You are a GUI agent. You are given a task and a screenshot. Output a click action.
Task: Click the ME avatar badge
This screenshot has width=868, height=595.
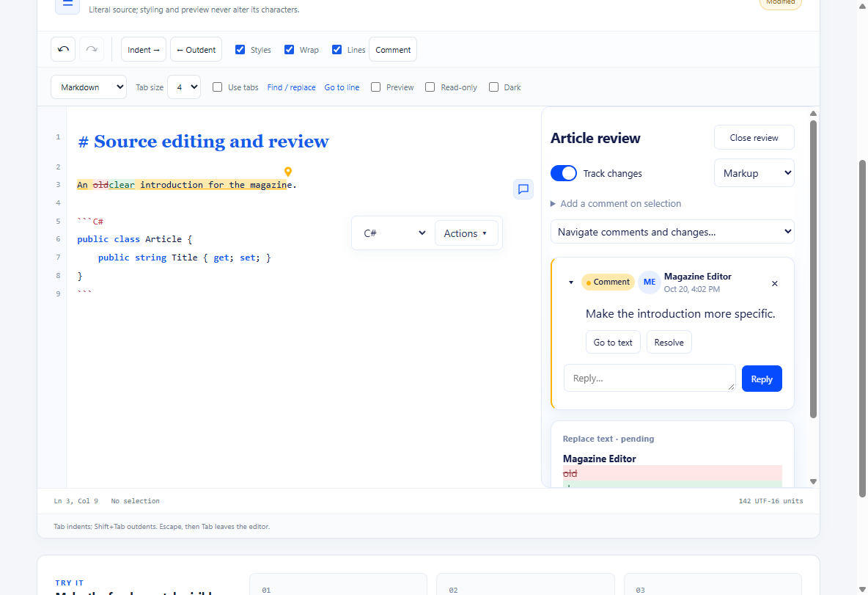click(650, 282)
